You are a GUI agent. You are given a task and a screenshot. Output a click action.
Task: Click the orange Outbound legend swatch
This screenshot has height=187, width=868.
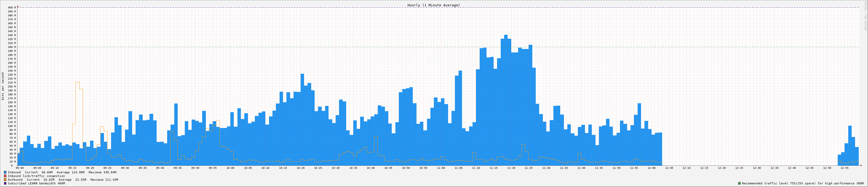(x=5, y=180)
